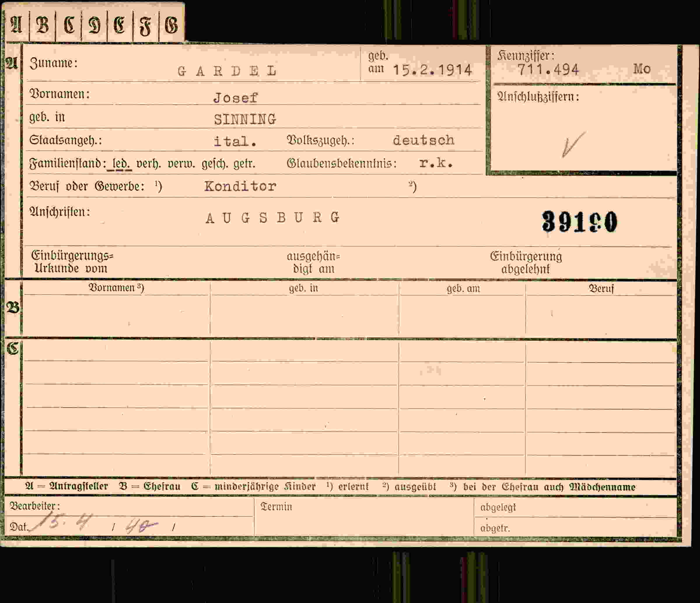Image resolution: width=700 pixels, height=603 pixels.
Task: Click the 'Vornamen:' label above 'geb. in'
Action: point(60,94)
